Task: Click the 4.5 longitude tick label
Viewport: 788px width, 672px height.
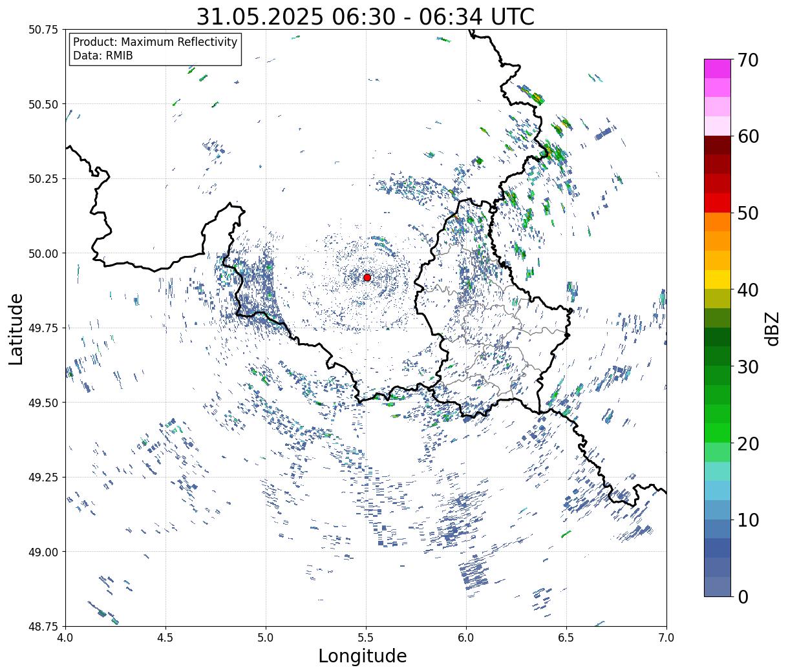Action: [x=166, y=638]
